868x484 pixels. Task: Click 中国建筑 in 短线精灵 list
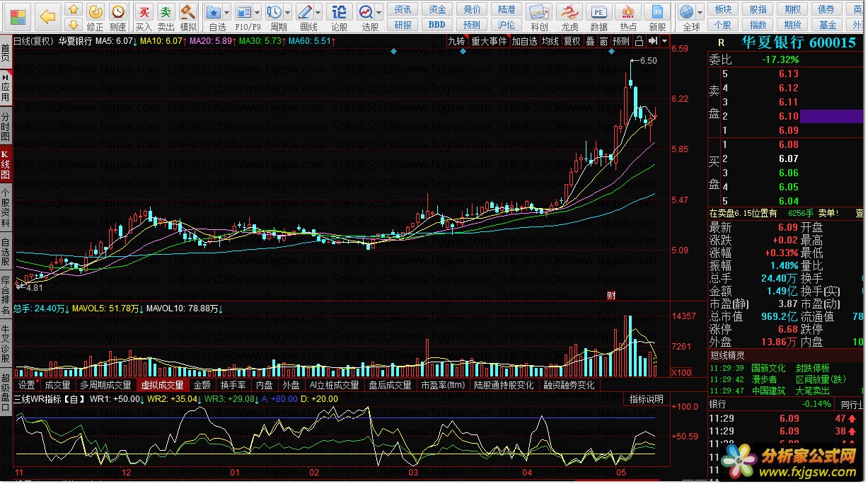[768, 391]
